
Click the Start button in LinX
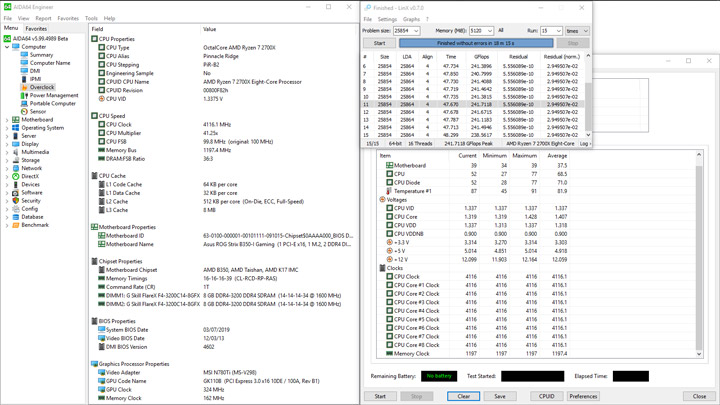tap(379, 43)
